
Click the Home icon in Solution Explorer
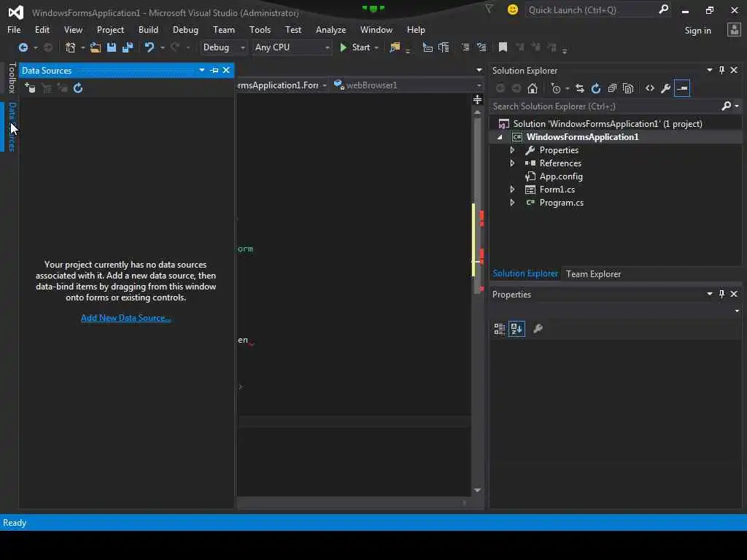(x=533, y=88)
